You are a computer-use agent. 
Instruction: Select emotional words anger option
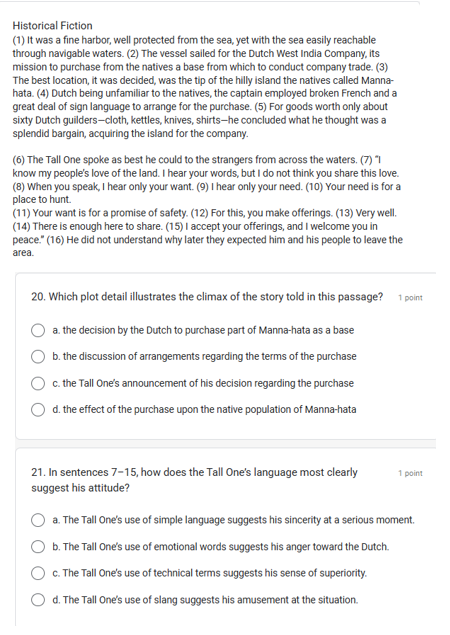point(38,547)
